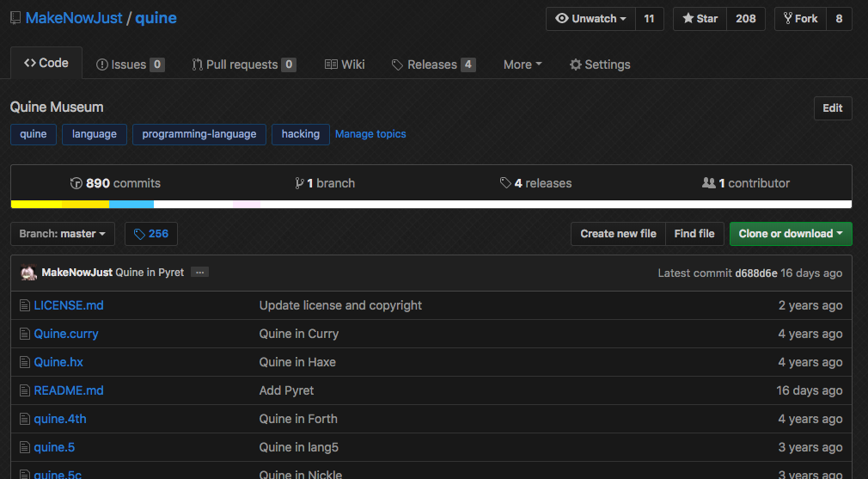Open the Clone or download dropdown
Image resolution: width=868 pixels, height=479 pixels.
pos(791,234)
